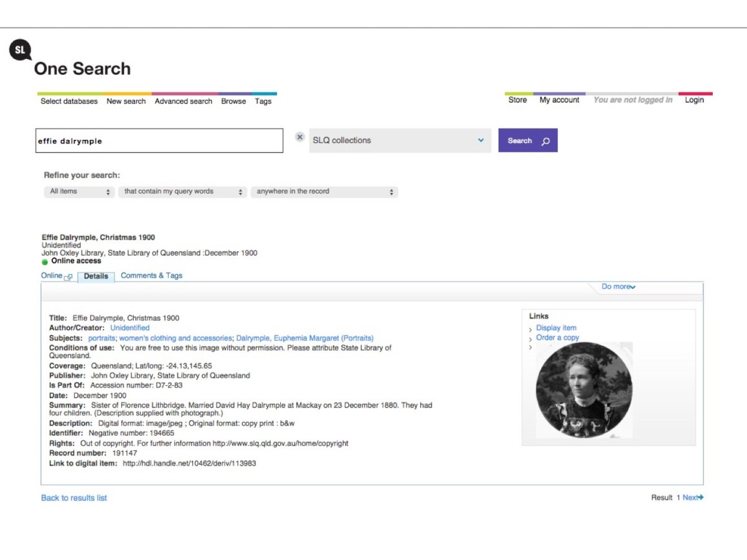Image resolution: width=747 pixels, height=560 pixels.
Task: Click the Search button with magnifier
Action: coord(527,141)
